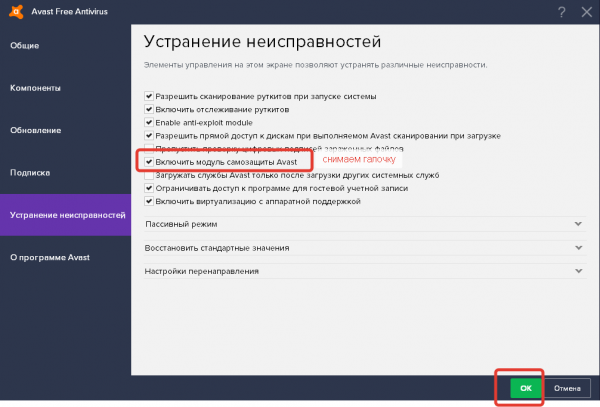600x407 pixels.
Task: Click the 'Пассивный режим' label text
Action: pyautogui.click(x=181, y=224)
